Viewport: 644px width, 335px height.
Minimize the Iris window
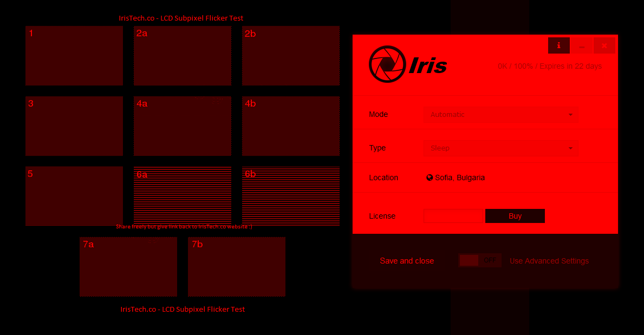click(x=582, y=45)
